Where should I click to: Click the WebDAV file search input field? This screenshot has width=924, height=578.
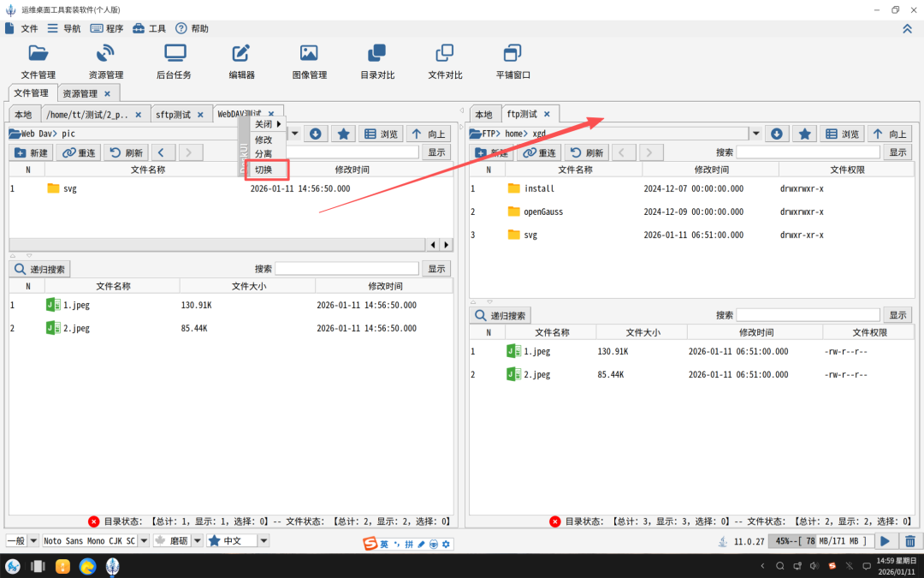click(x=346, y=269)
